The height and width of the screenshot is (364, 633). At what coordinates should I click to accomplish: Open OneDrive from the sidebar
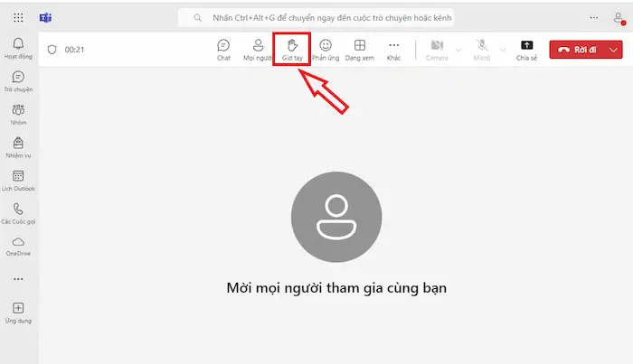point(18,246)
